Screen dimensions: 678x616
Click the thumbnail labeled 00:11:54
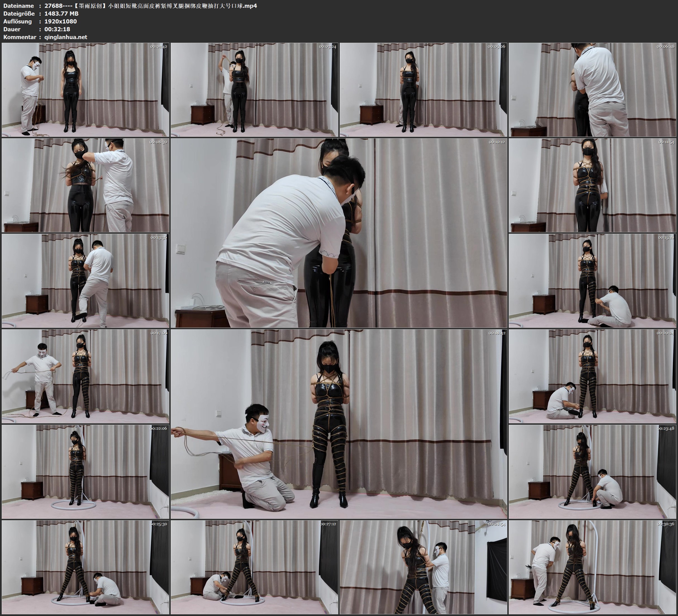(592, 185)
